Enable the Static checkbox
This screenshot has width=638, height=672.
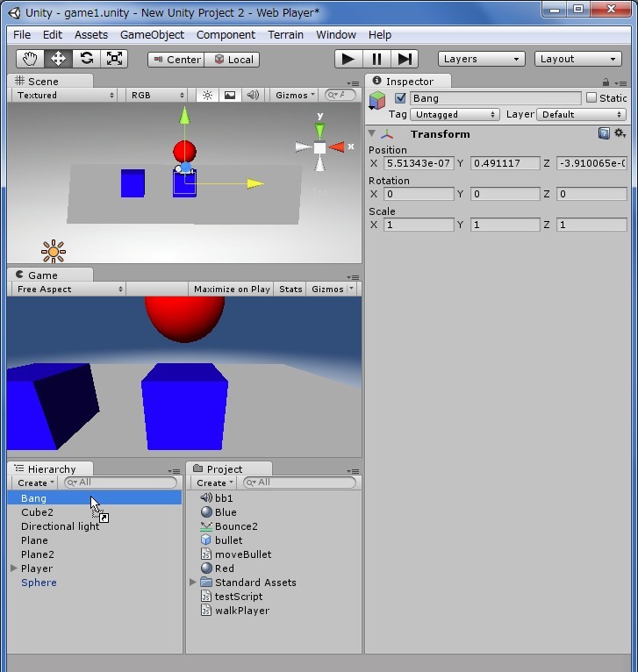(x=591, y=98)
